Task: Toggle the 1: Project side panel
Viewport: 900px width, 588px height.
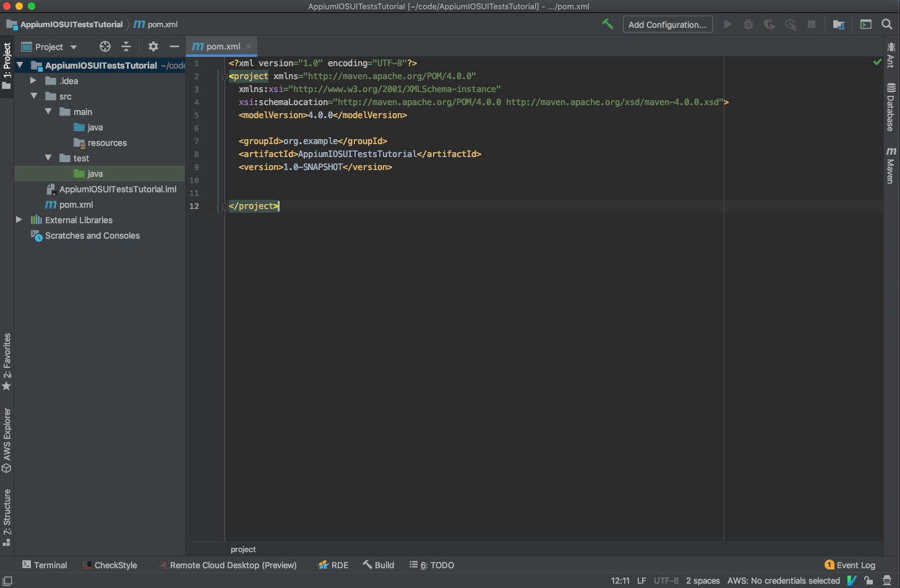Action: 7,66
